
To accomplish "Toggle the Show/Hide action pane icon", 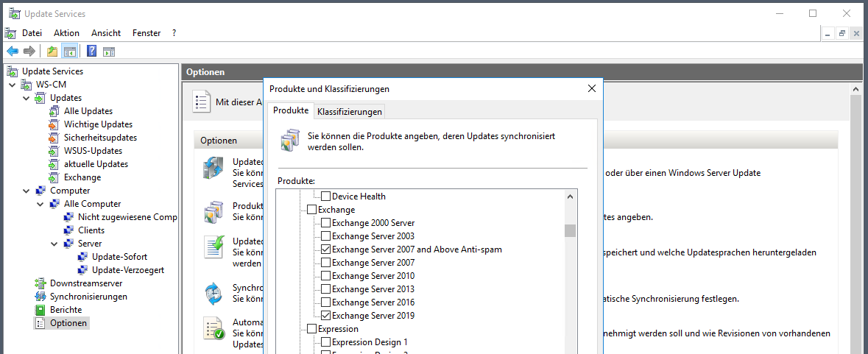I will 109,52.
